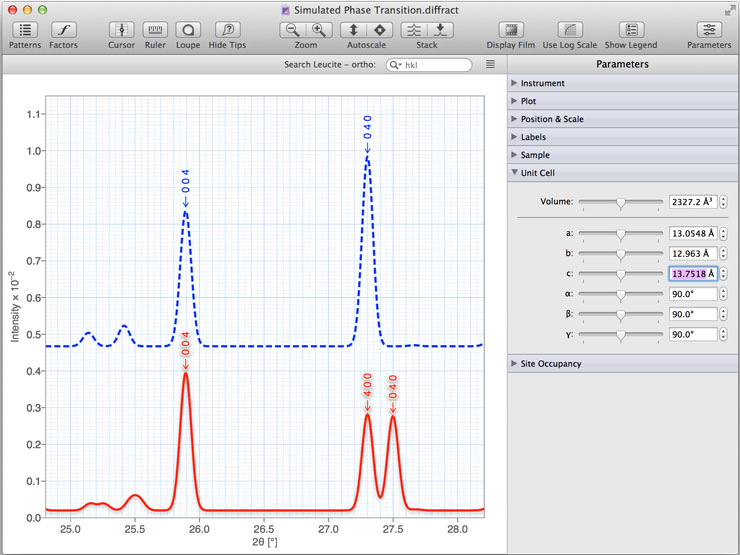The image size is (740, 555).
Task: Click the Hide Tips toolbar button
Action: [227, 30]
